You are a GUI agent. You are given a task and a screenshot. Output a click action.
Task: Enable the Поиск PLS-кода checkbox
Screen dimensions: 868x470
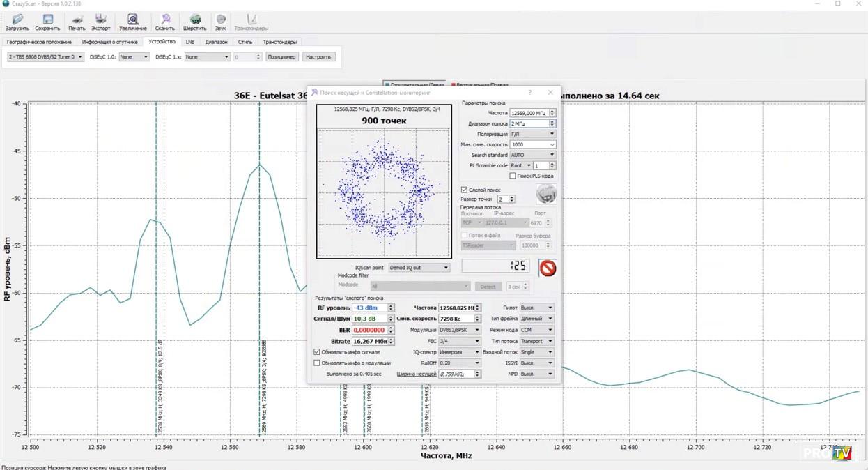pos(513,176)
